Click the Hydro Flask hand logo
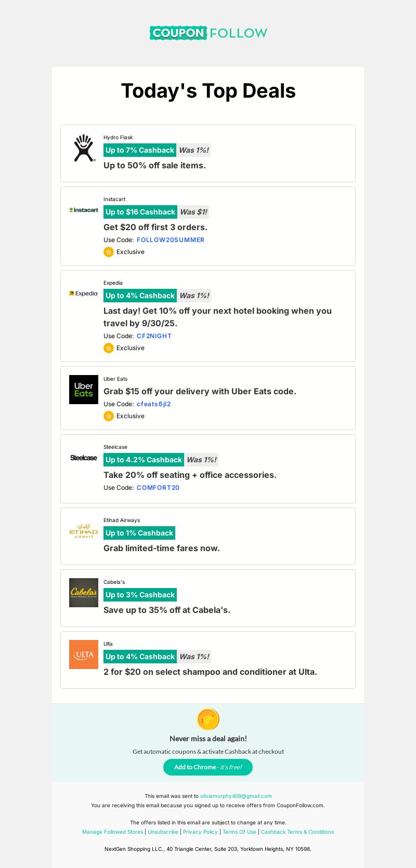The width and height of the screenshot is (416, 868). pyautogui.click(x=84, y=148)
